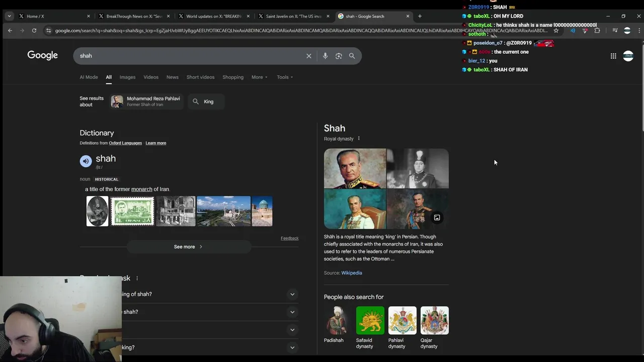Close the Saint Javelin tab

(328, 16)
